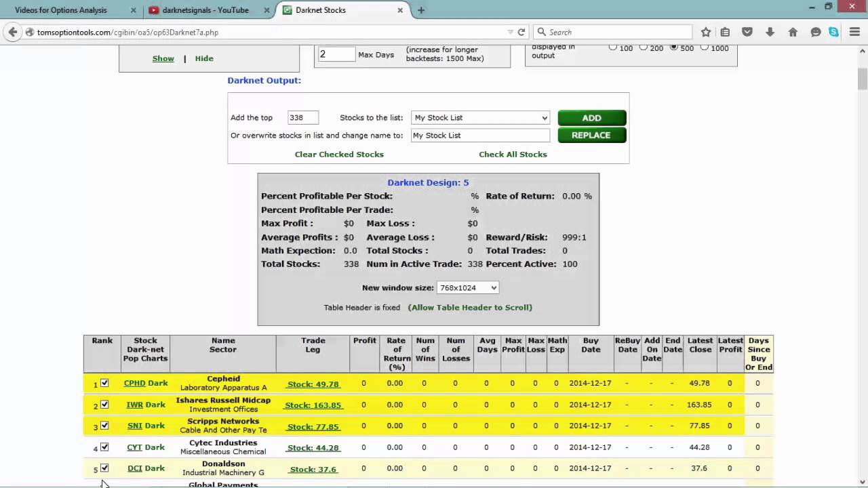This screenshot has height=488, width=868.
Task: Click the green ADD button
Action: [x=591, y=118]
